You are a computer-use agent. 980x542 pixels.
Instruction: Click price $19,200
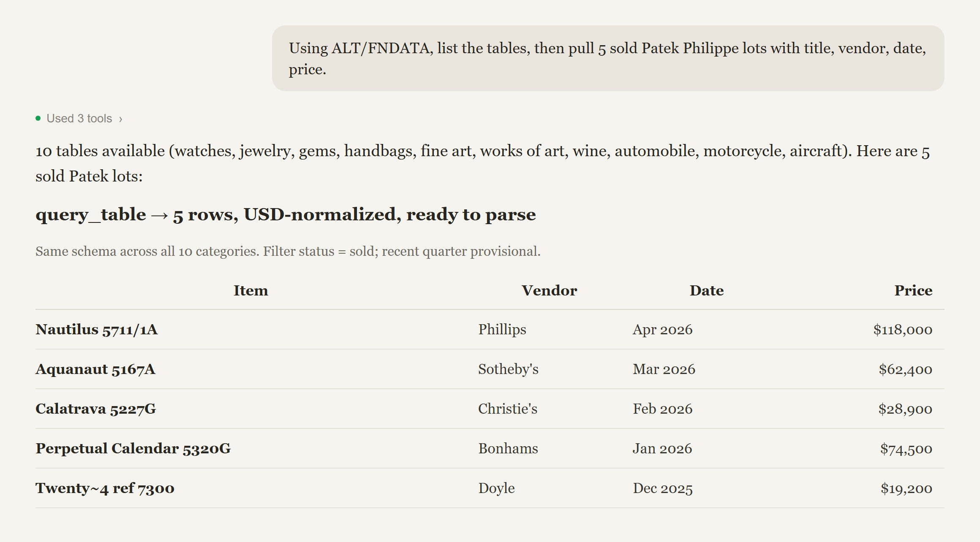pyautogui.click(x=906, y=488)
